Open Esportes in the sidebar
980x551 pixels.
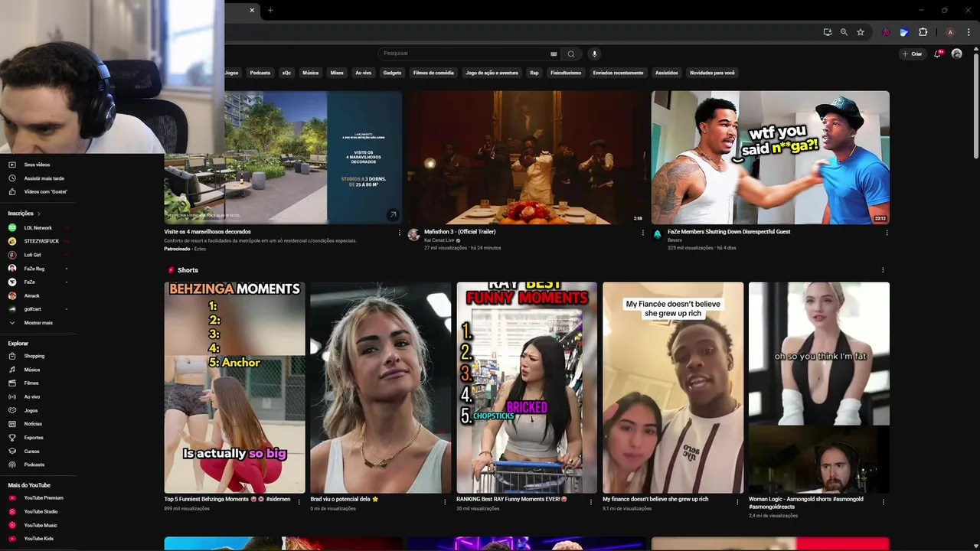34,438
